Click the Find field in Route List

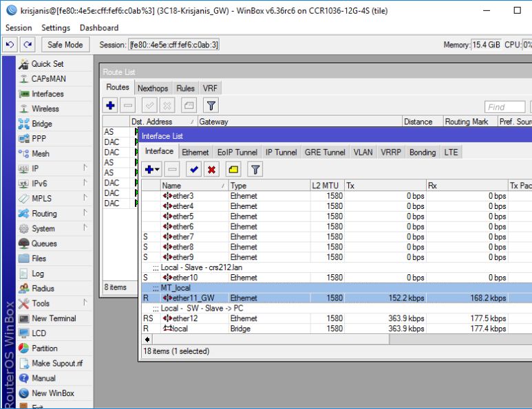(x=504, y=107)
